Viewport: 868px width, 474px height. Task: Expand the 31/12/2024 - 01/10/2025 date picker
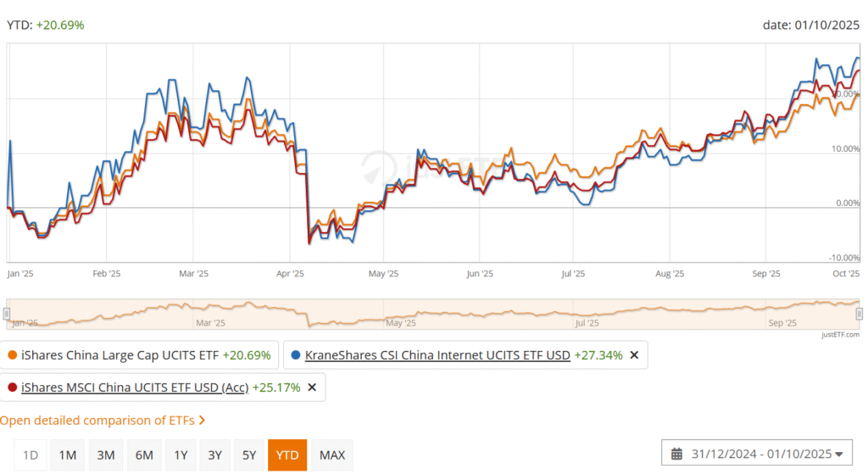pos(759,454)
